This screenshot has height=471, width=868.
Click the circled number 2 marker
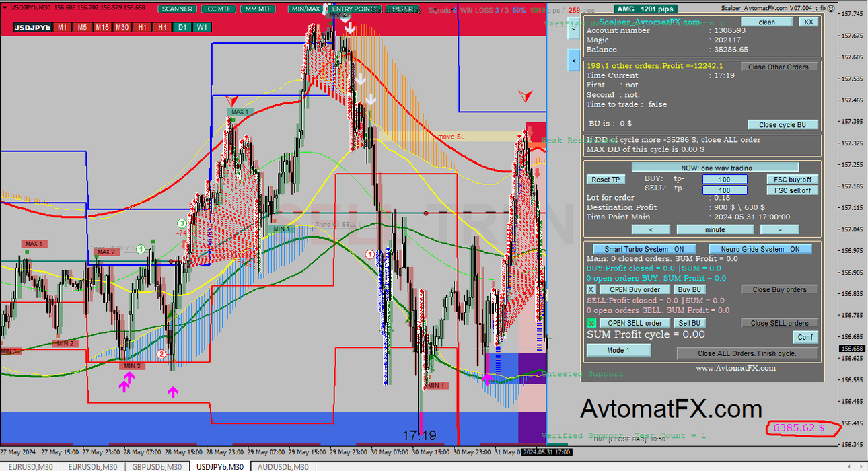tap(161, 354)
